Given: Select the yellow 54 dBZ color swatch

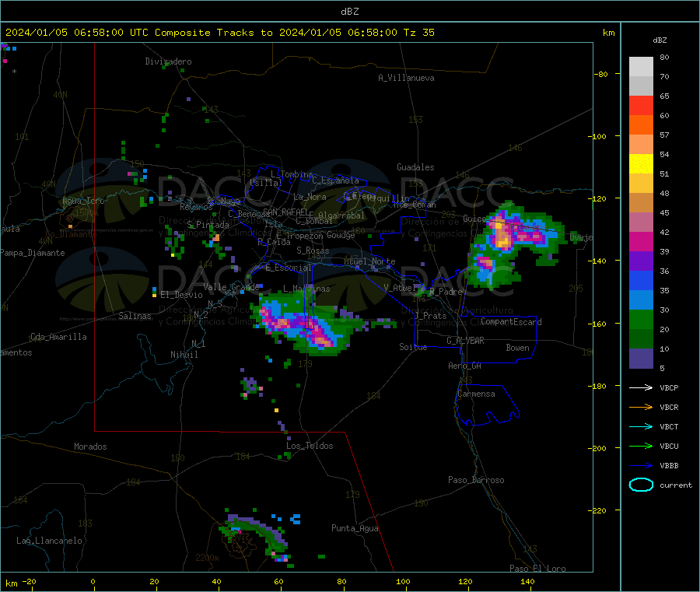Looking at the screenshot, I should pos(641,164).
